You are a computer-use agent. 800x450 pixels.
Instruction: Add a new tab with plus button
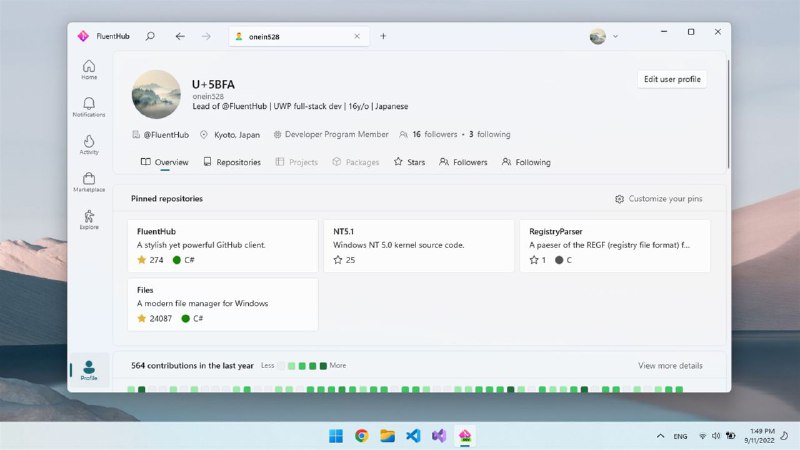pyautogui.click(x=383, y=36)
